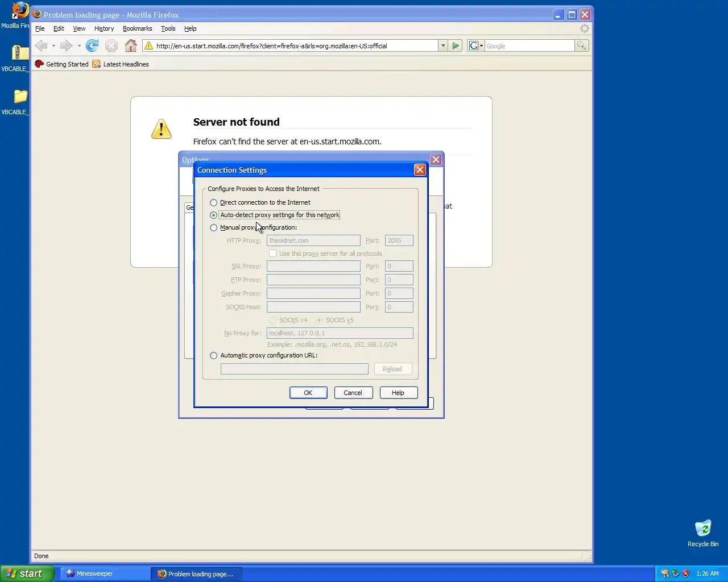Click the automatic proxy configuration URL field

294,369
